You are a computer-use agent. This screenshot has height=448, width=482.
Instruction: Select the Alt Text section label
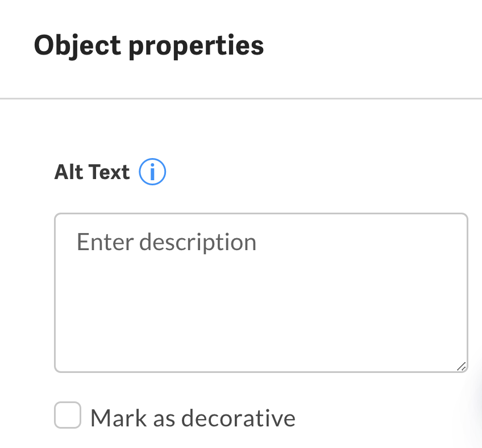click(x=92, y=172)
